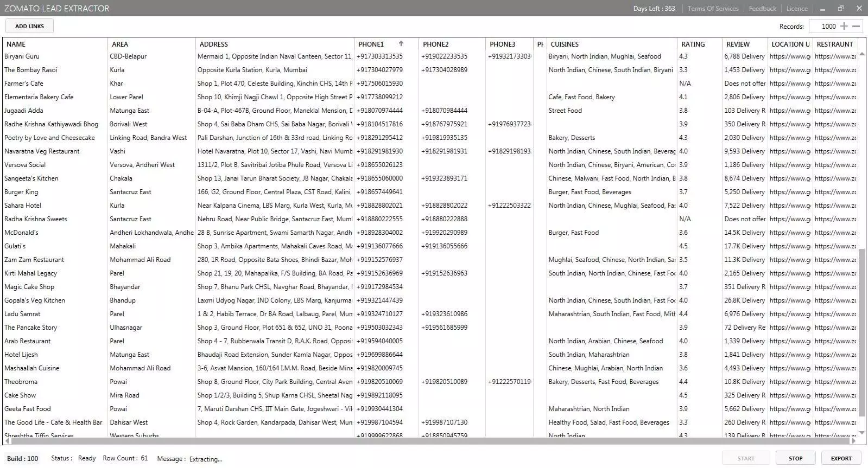Click the plus icon to increase records
The image size is (868, 468).
click(x=844, y=26)
